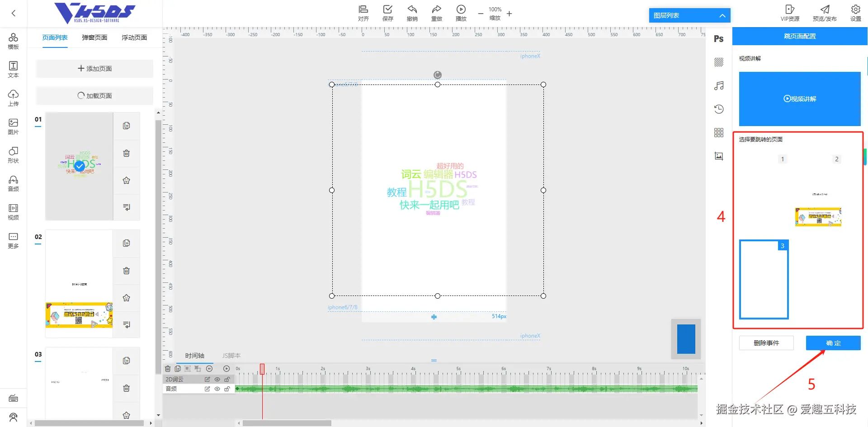Click the 视频讲解 video tutorial banner
The image size is (868, 427).
tap(800, 99)
